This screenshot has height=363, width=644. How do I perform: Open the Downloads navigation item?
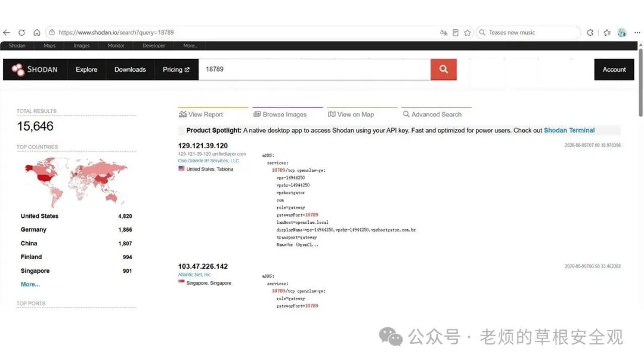coord(130,69)
